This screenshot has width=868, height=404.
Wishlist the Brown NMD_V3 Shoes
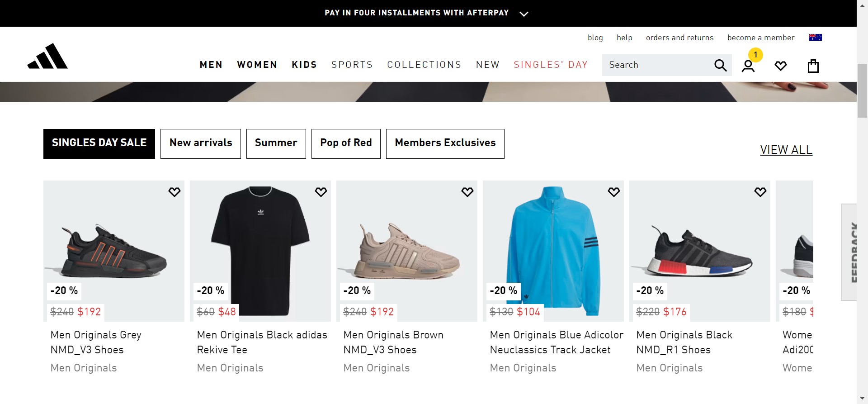(x=467, y=192)
